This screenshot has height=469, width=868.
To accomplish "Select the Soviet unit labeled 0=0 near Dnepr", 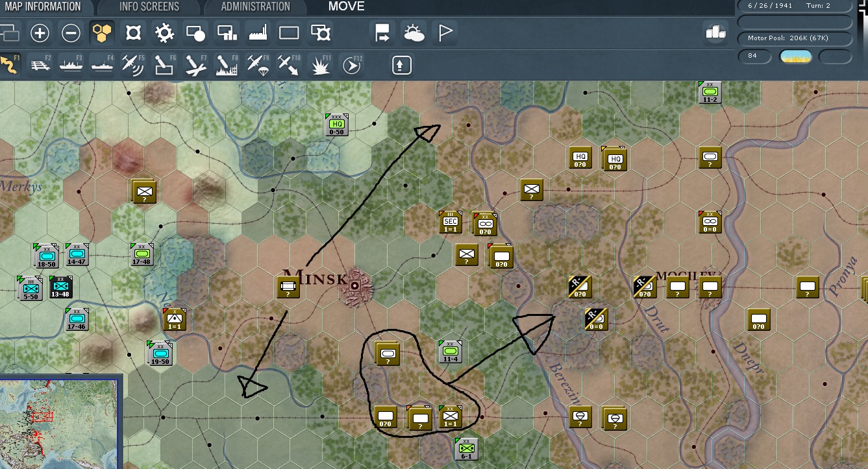I will pos(710,222).
